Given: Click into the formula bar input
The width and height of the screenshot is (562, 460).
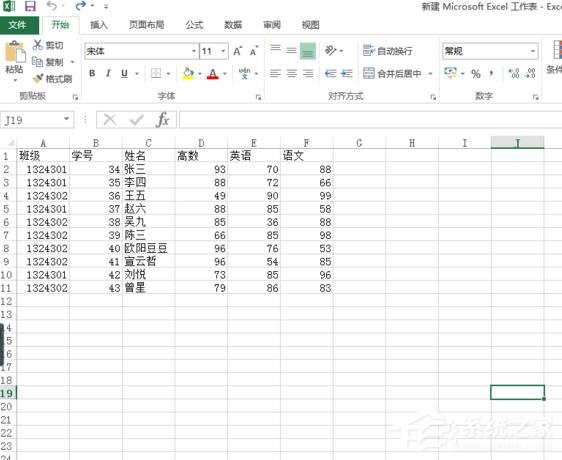Looking at the screenshot, I should 370,120.
